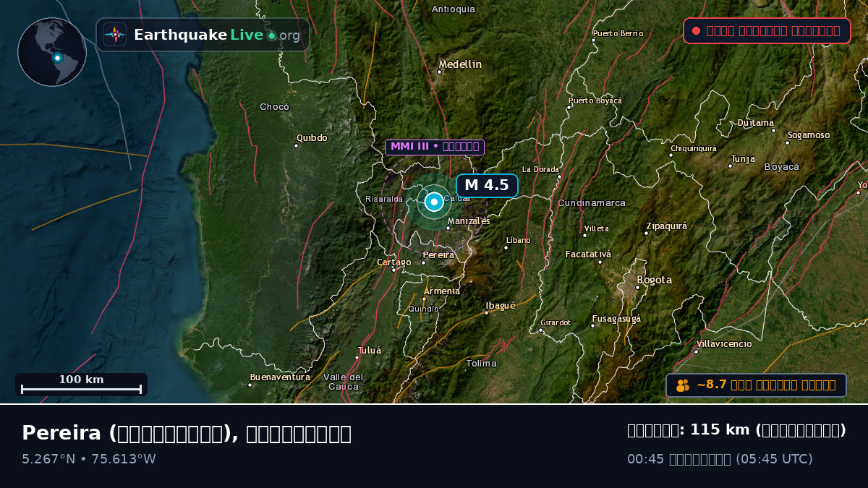
Task: Click the Pereira headline location text
Action: coord(187,433)
